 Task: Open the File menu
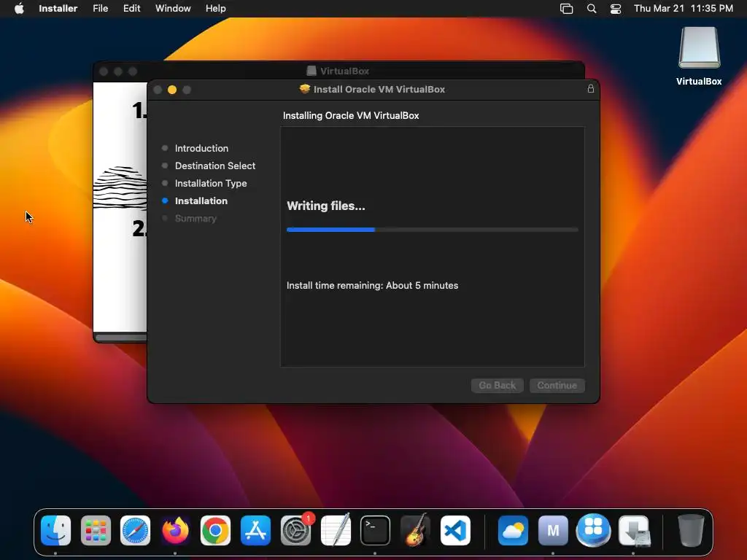(100, 8)
